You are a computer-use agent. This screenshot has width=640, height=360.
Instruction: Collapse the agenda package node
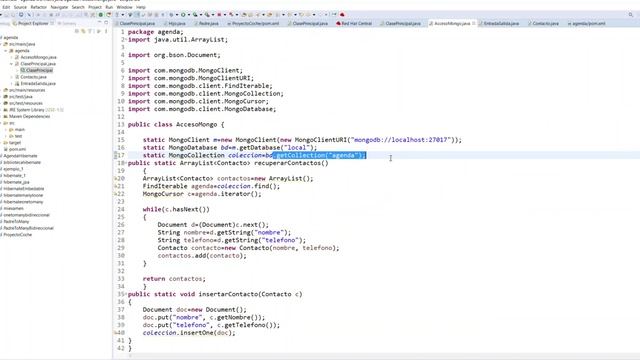pyautogui.click(x=6, y=51)
